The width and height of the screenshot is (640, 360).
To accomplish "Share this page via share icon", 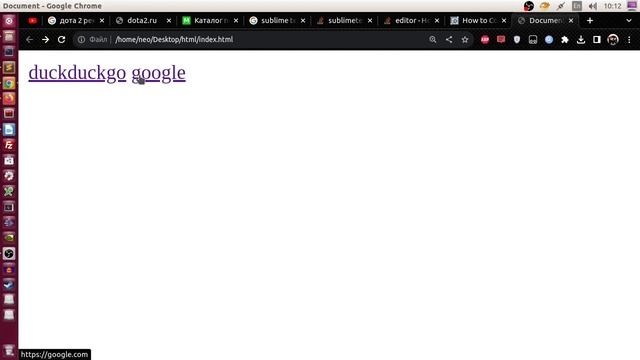I will (x=449, y=40).
